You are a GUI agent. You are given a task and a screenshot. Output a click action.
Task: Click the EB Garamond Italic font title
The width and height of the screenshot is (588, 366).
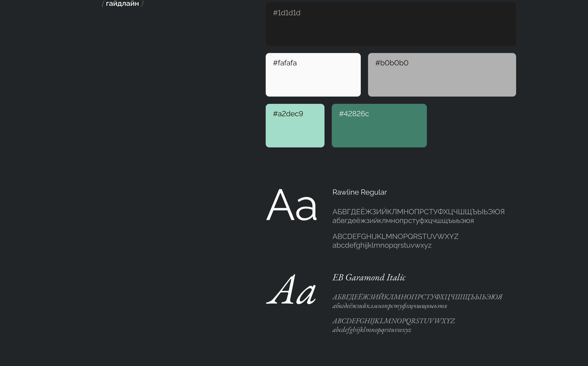point(369,277)
